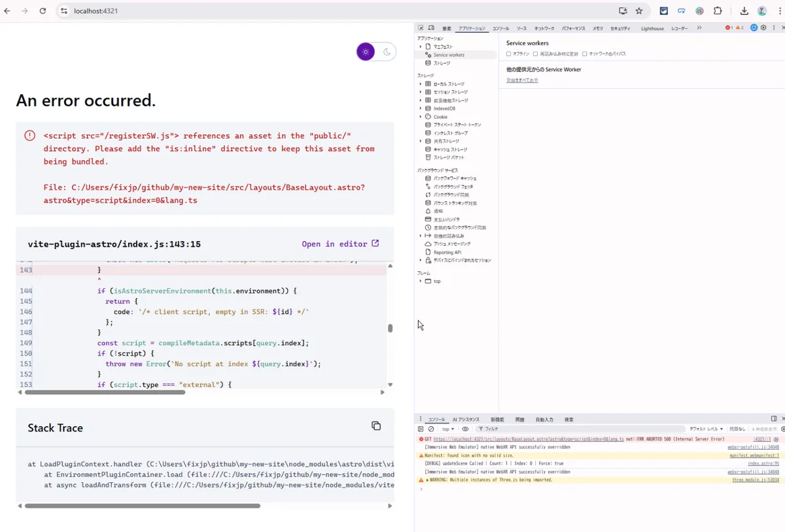Toggle the light/dark theme switch
Screen dimensions: 785x532
[x=376, y=52]
